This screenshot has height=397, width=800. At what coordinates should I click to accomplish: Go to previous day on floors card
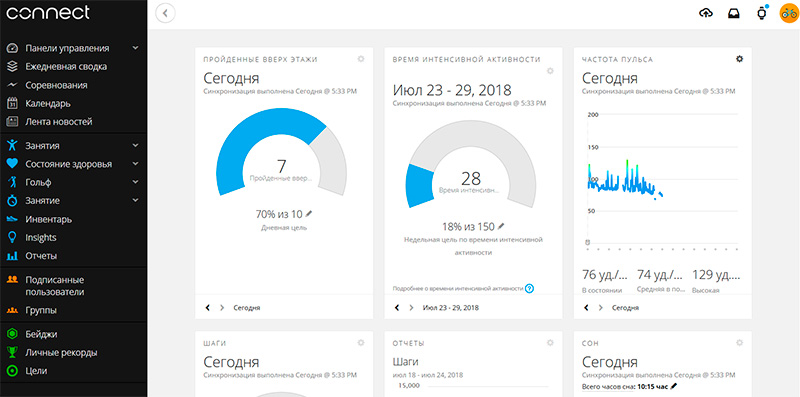(208, 308)
